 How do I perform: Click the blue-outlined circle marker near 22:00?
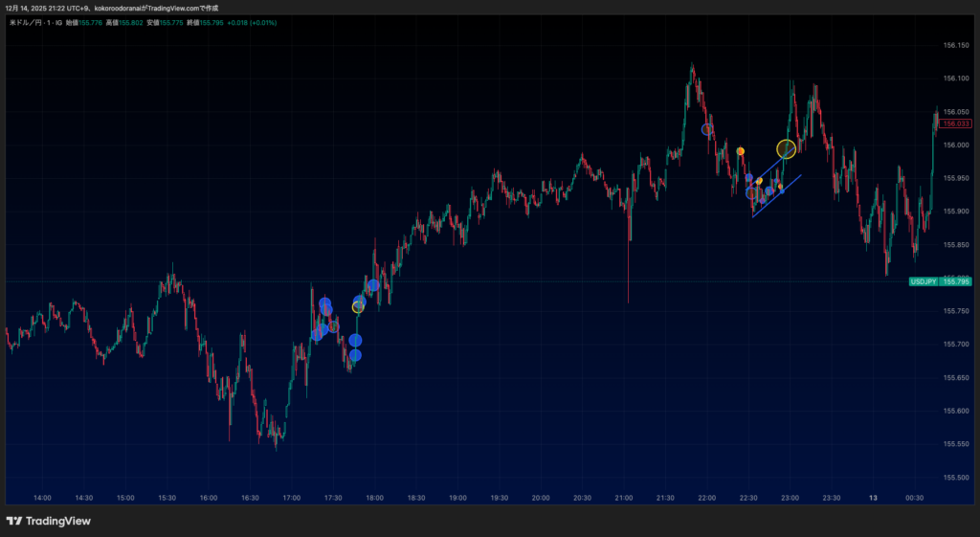coord(707,129)
